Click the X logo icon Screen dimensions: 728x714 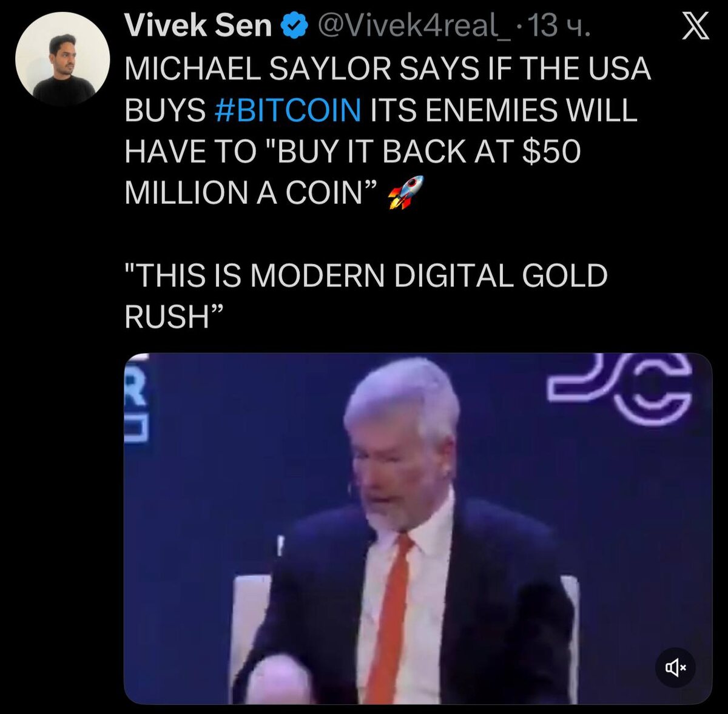click(x=695, y=27)
